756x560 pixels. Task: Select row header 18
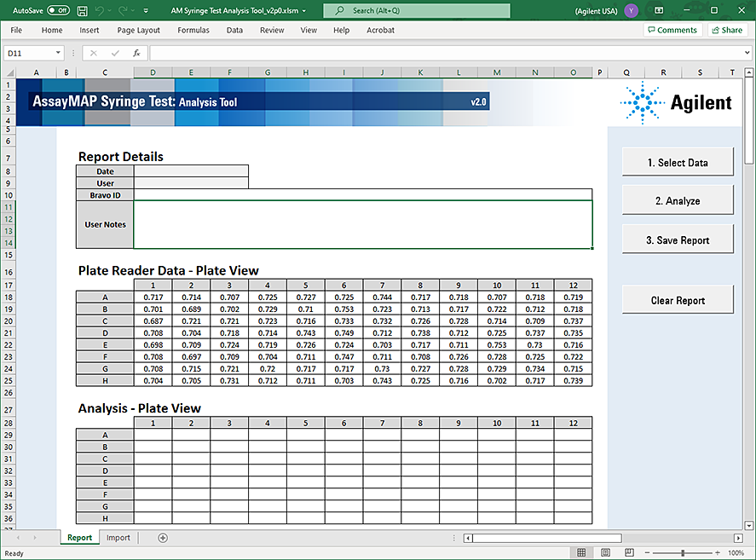point(9,297)
